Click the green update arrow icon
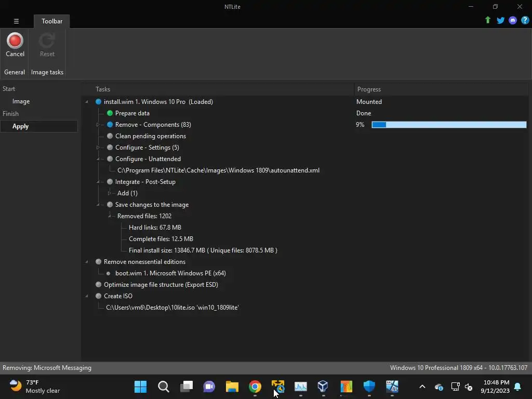 [487, 20]
